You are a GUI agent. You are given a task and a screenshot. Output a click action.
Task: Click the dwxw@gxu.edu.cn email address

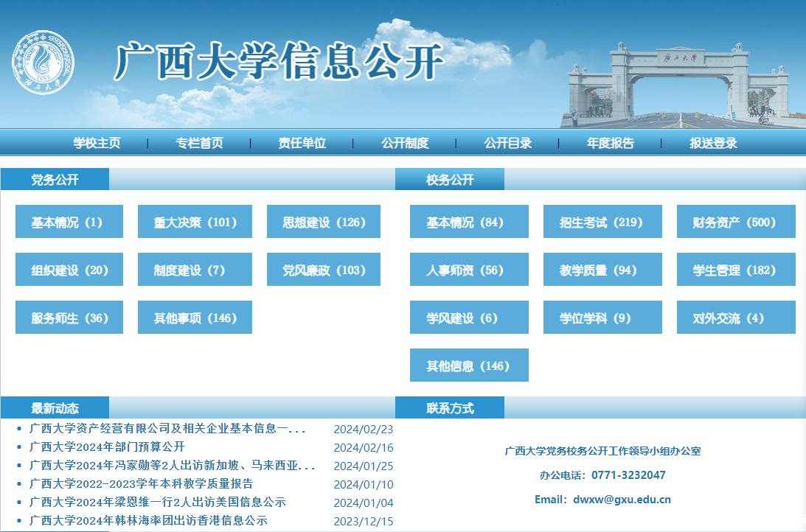click(x=622, y=500)
